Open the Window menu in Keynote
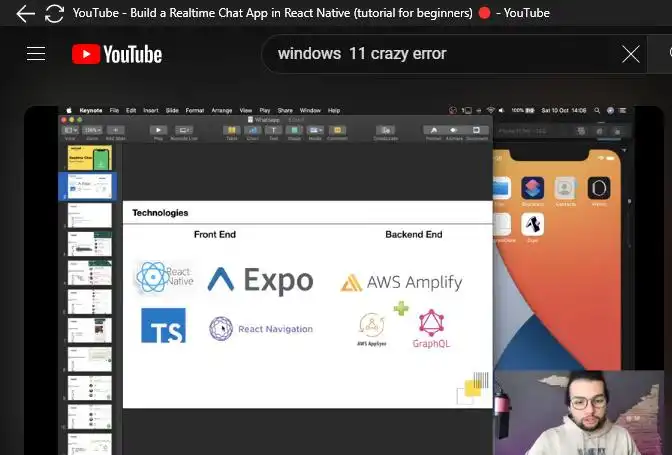The width and height of the screenshot is (672, 455). pyautogui.click(x=310, y=111)
